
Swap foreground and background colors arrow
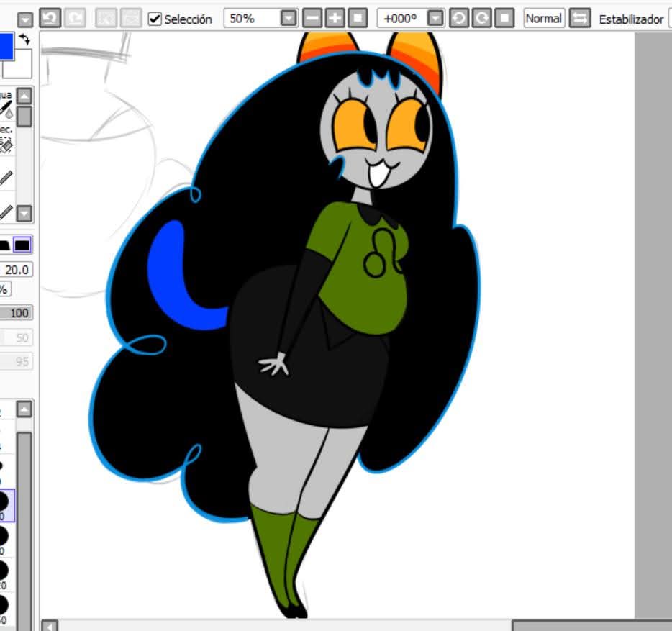pos(25,40)
